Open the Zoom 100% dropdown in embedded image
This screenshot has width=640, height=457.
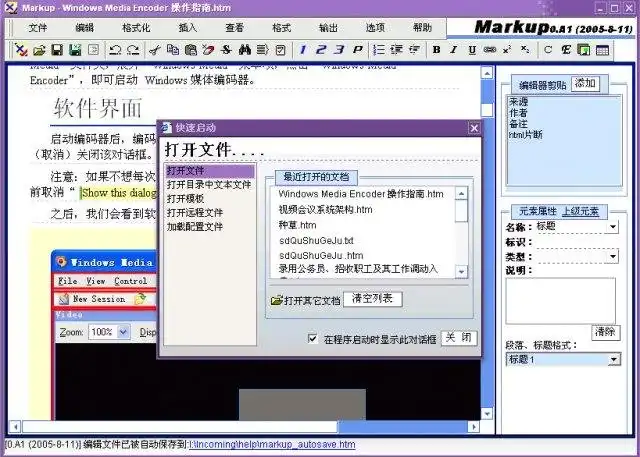tap(123, 332)
